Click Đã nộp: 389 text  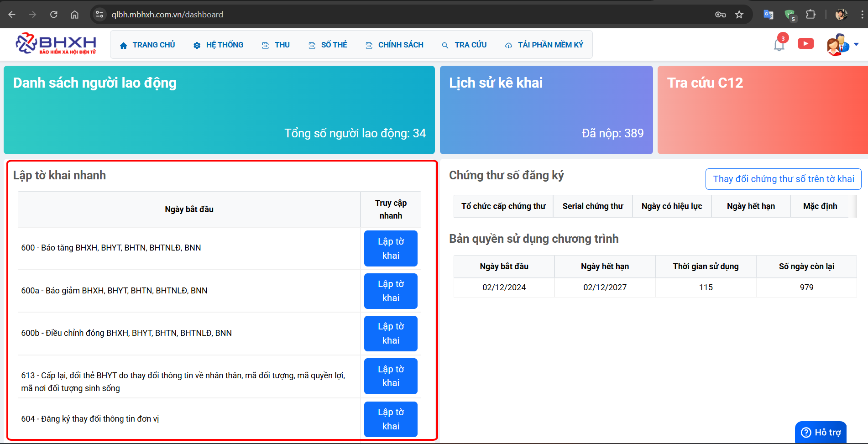coord(612,133)
